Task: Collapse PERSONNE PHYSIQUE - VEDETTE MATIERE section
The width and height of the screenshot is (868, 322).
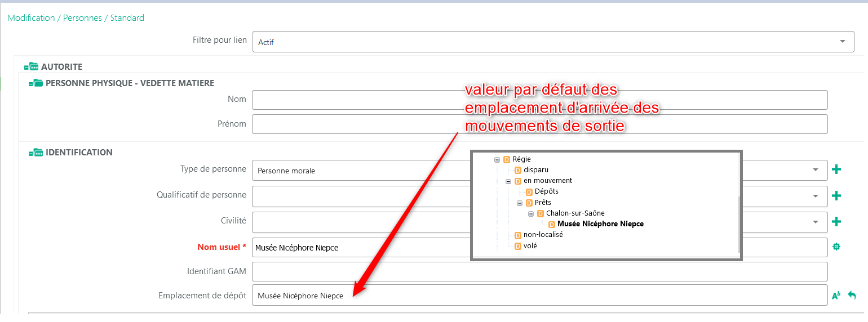Action: (36, 83)
